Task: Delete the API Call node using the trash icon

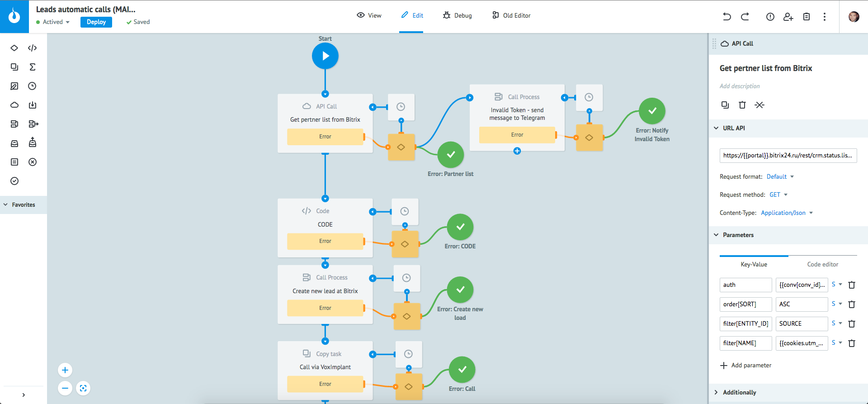Action: (742, 105)
